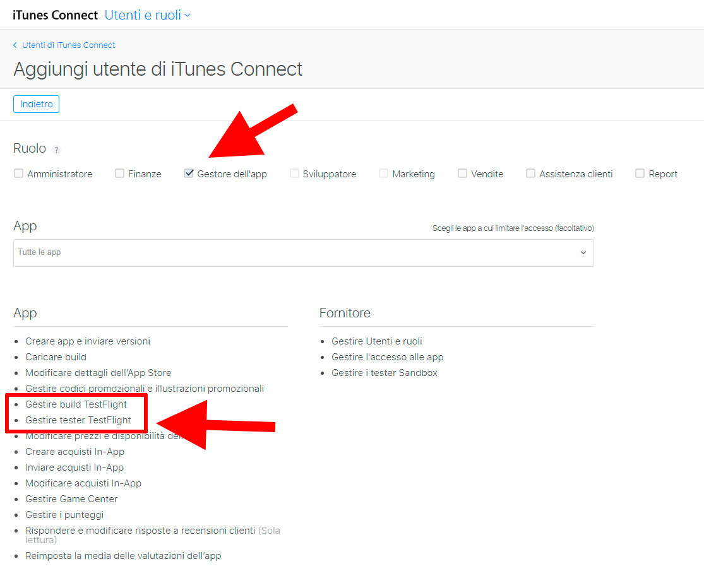Image resolution: width=704 pixels, height=588 pixels.
Task: Click the back chevron beside Utenti di iTunes Connect
Action: (x=15, y=45)
